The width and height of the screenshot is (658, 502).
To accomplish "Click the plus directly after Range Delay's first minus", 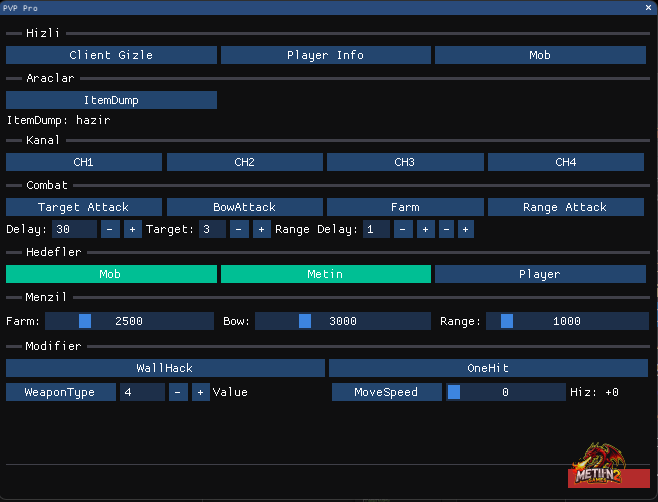I will [426, 229].
